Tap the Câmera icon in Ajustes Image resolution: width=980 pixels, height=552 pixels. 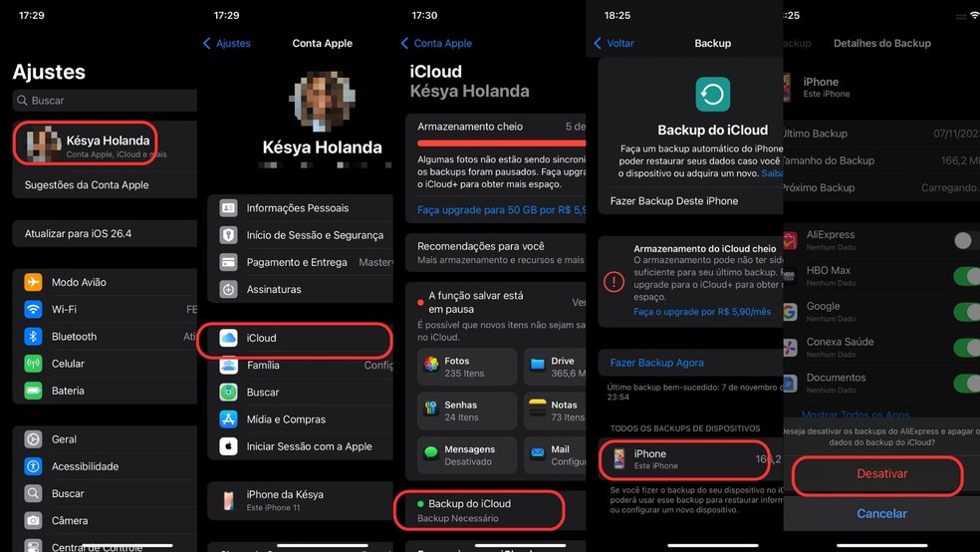pyautogui.click(x=33, y=520)
